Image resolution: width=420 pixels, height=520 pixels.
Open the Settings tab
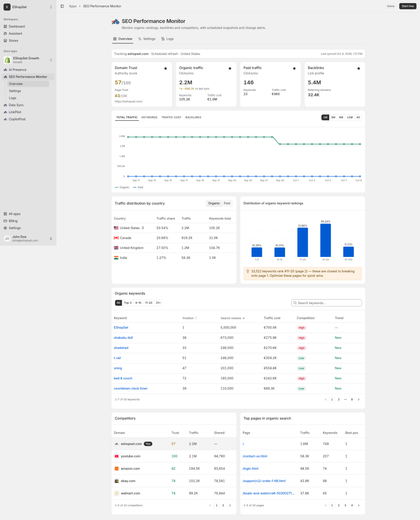point(147,39)
